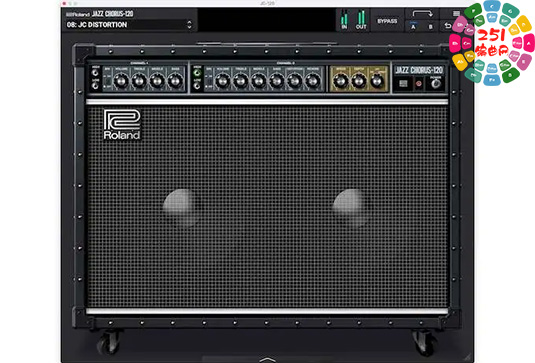
Task: Click the undo arrow icon
Action: [448, 26]
